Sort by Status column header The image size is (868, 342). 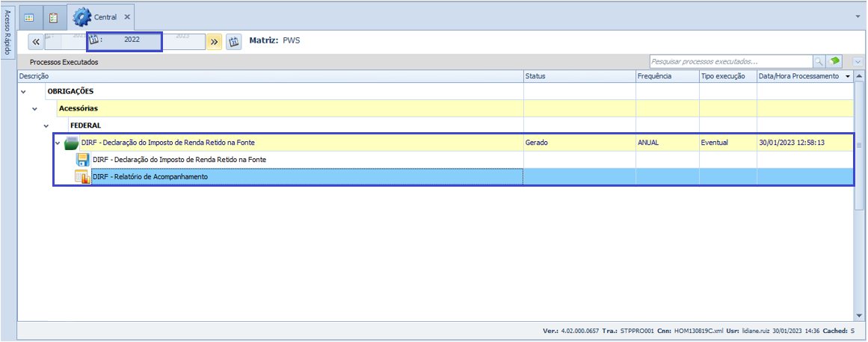(x=579, y=76)
